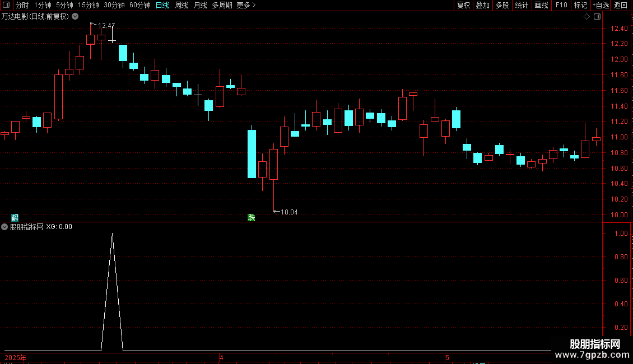Click the XG indicator spike peak
Viewport: 633px width, 364px height.
pyautogui.click(x=112, y=234)
